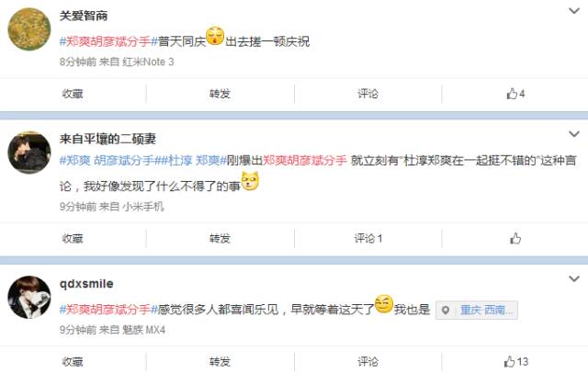The image size is (588, 374).
Task: Expand options menu for 关爱智商's post
Action: [x=574, y=11]
